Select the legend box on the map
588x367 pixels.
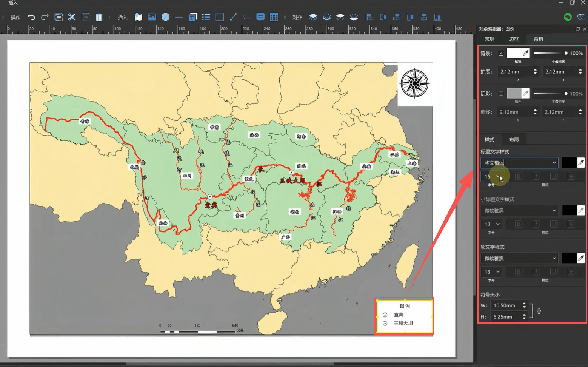pyautogui.click(x=405, y=316)
